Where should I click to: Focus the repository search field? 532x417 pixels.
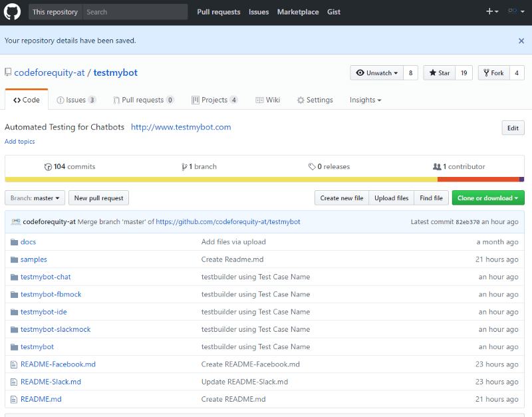pos(135,12)
